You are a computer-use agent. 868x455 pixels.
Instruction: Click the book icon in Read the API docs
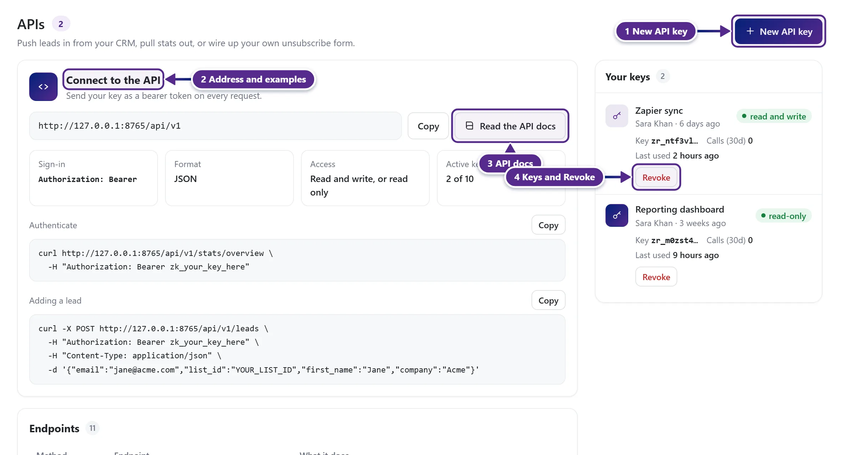470,126
